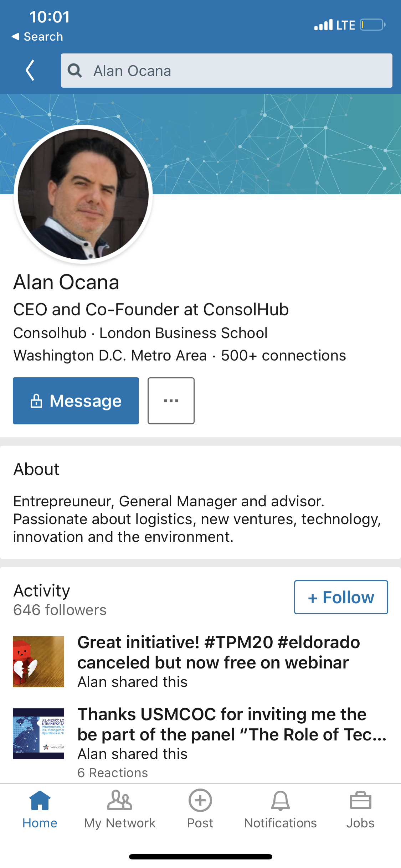Send a message to Alan Ocana
The width and height of the screenshot is (401, 868).
click(76, 401)
